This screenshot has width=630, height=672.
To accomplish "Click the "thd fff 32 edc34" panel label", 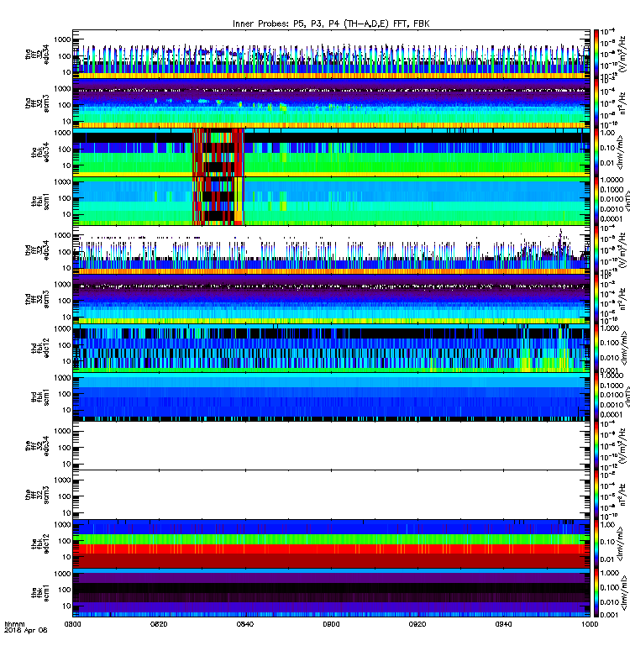I will click(x=37, y=250).
